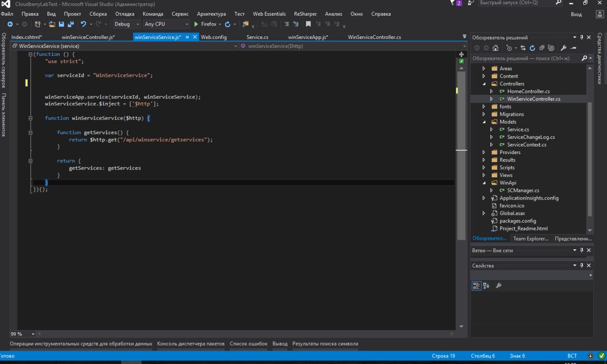Click the Save All toolbar icon
This screenshot has width=607, height=364.
click(71, 24)
